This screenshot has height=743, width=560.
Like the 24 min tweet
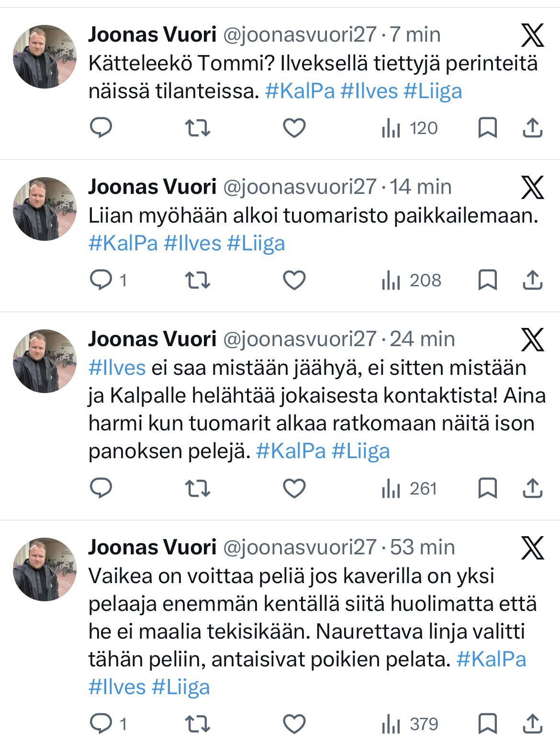pyautogui.click(x=294, y=488)
